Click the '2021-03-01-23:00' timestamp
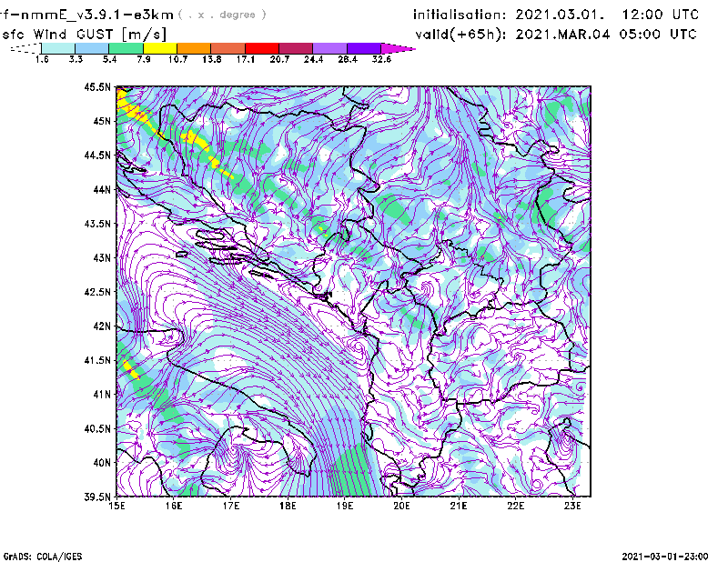 pyautogui.click(x=665, y=556)
